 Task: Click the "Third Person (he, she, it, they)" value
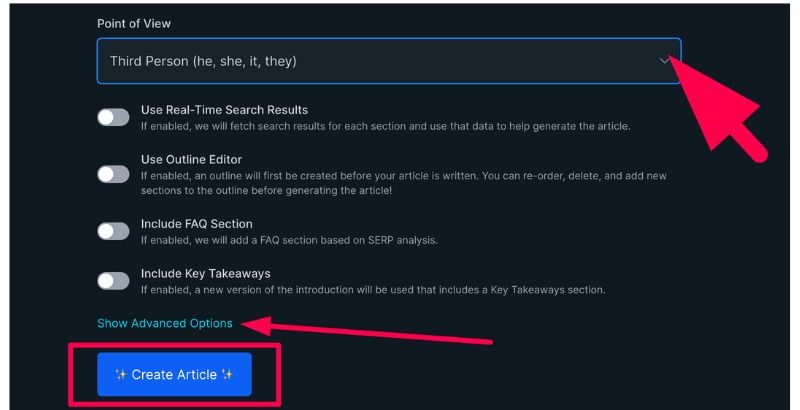[203, 61]
